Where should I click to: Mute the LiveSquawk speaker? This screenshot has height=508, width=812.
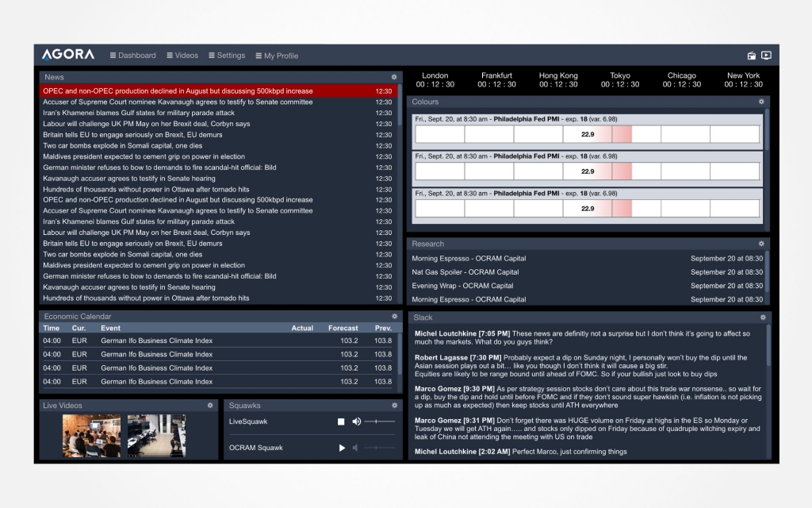point(356,421)
